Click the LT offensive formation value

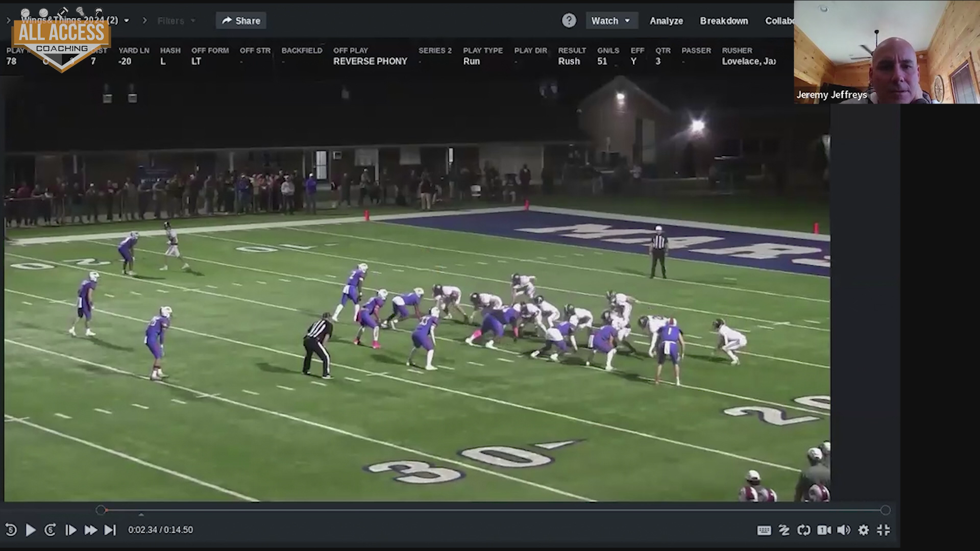click(x=196, y=61)
